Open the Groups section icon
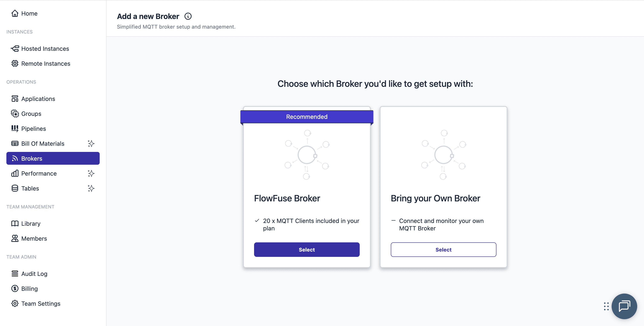 click(15, 114)
